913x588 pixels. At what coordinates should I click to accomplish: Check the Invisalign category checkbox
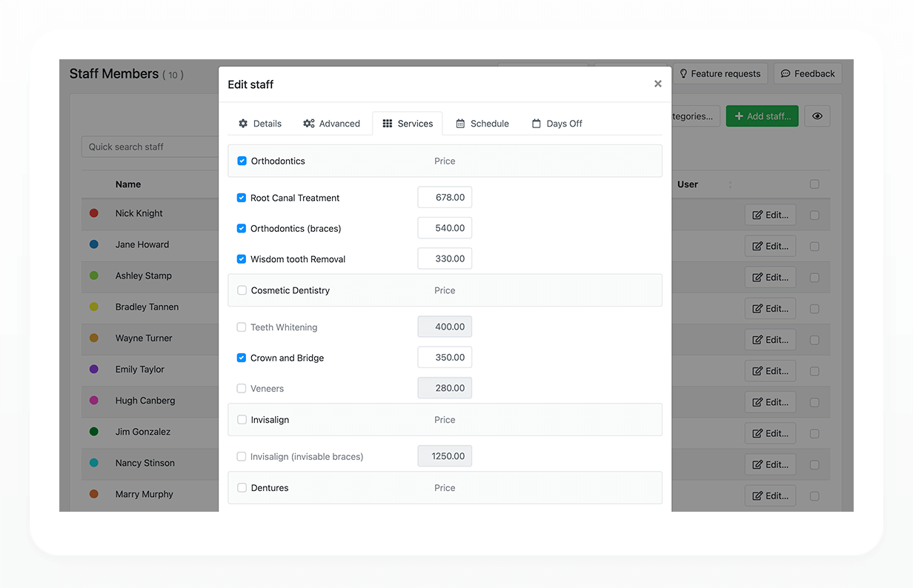[x=242, y=419]
